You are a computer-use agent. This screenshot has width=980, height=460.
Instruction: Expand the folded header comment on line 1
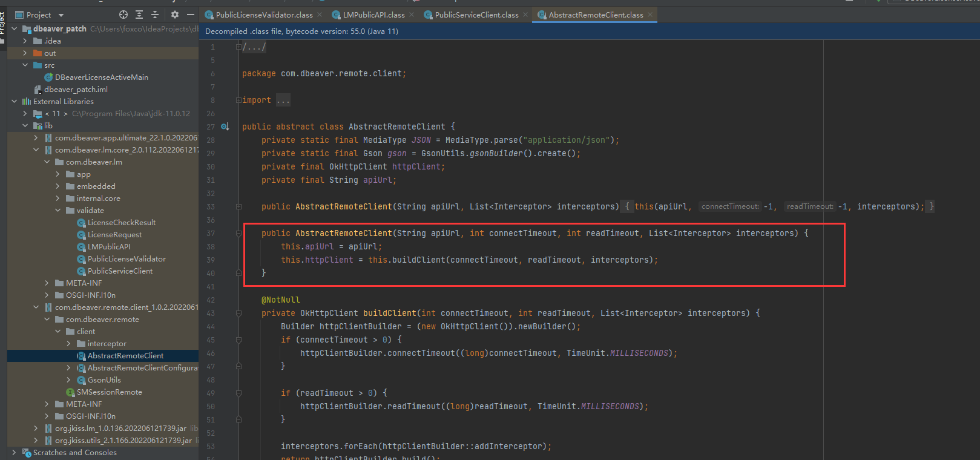click(238, 47)
